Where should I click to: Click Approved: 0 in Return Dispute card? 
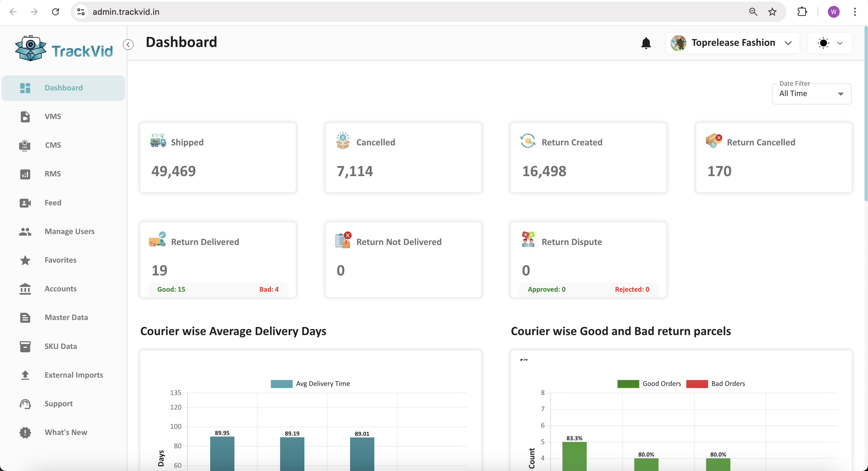coord(546,289)
